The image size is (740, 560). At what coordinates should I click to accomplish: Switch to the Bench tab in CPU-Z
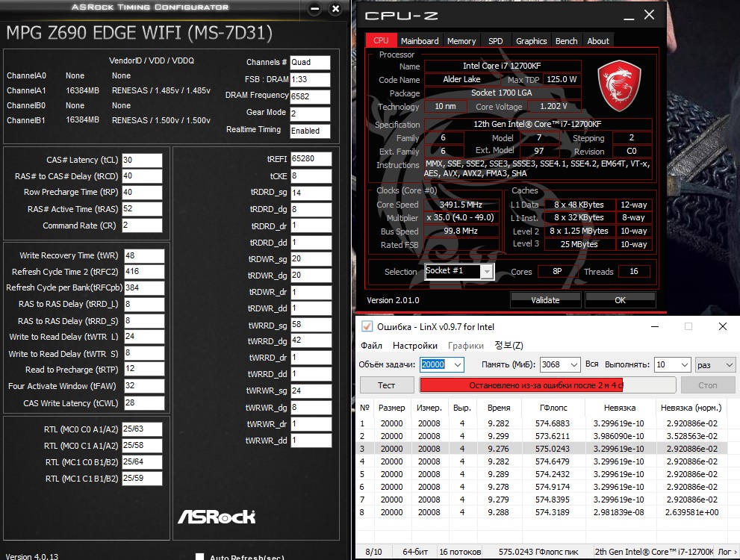[566, 41]
